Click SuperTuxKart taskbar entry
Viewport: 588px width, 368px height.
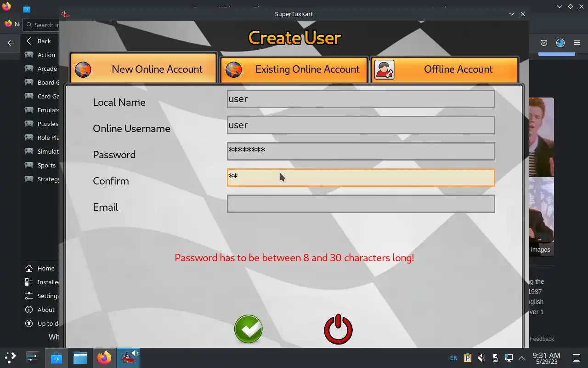pos(128,357)
